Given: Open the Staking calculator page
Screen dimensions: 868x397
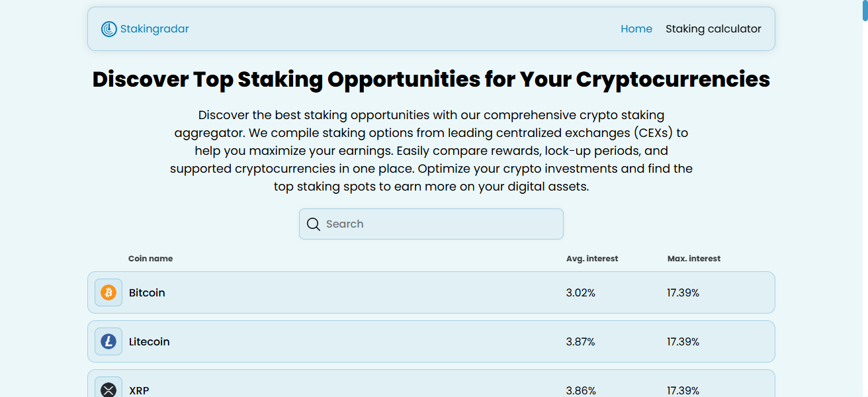Looking at the screenshot, I should coord(713,29).
